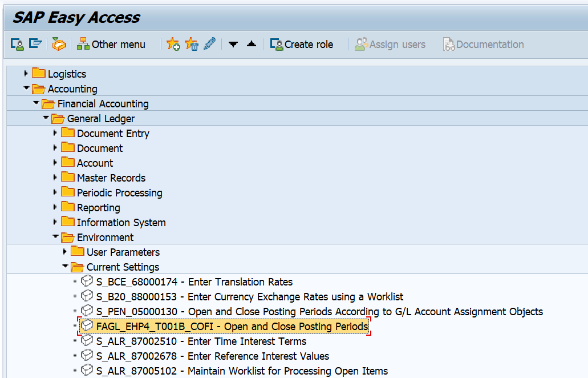Delete favorites star with trash icon
The image size is (588, 378).
(192, 44)
